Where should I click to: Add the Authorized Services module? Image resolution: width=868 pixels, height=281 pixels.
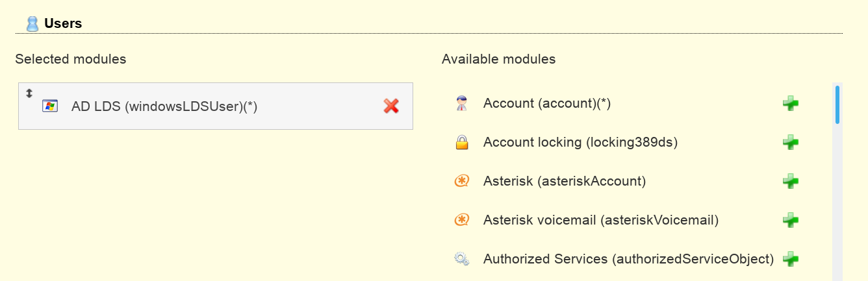point(791,260)
